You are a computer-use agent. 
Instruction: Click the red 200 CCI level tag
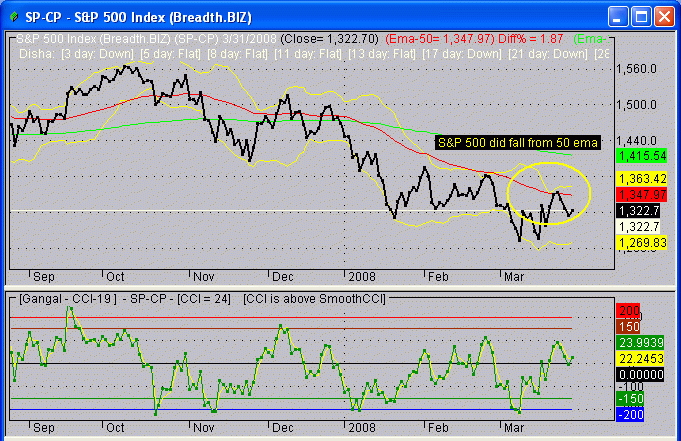[x=628, y=311]
